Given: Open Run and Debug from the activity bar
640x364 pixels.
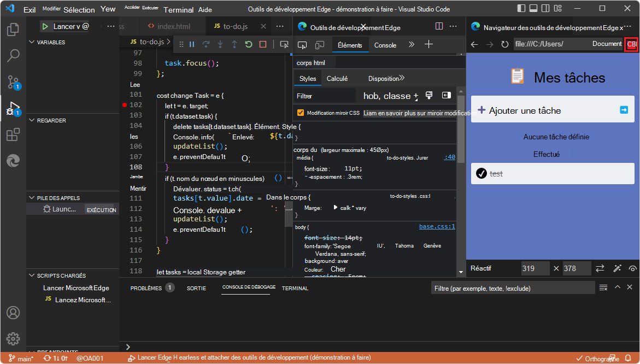Looking at the screenshot, I should 13,108.
